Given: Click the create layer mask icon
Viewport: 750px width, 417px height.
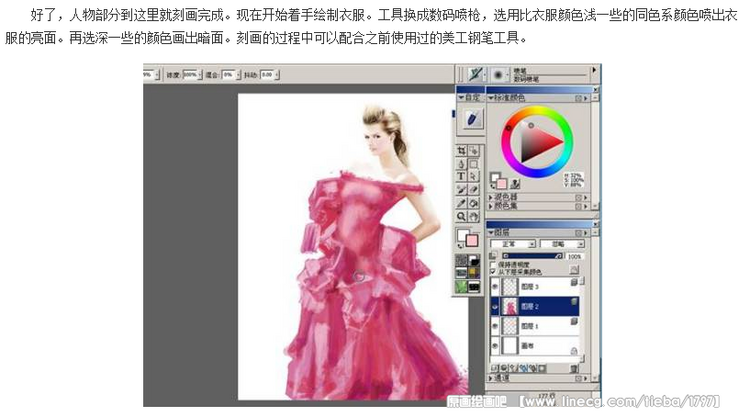Looking at the screenshot, I should click(x=542, y=368).
